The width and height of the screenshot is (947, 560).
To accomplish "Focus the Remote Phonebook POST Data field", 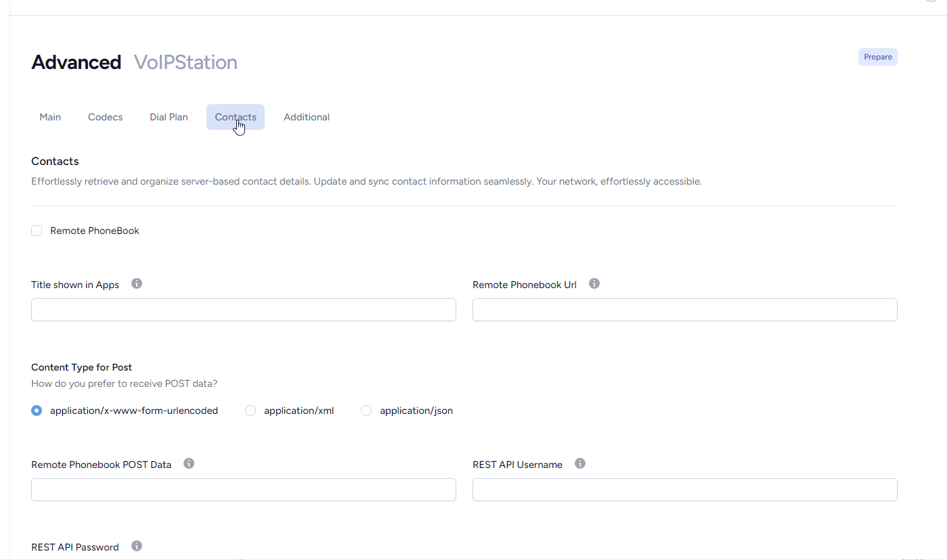I will pyautogui.click(x=244, y=490).
